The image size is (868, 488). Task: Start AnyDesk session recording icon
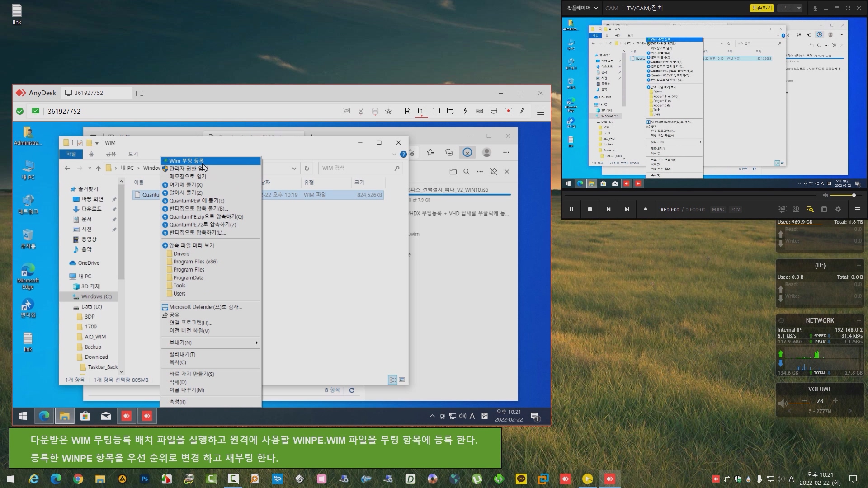click(x=509, y=111)
